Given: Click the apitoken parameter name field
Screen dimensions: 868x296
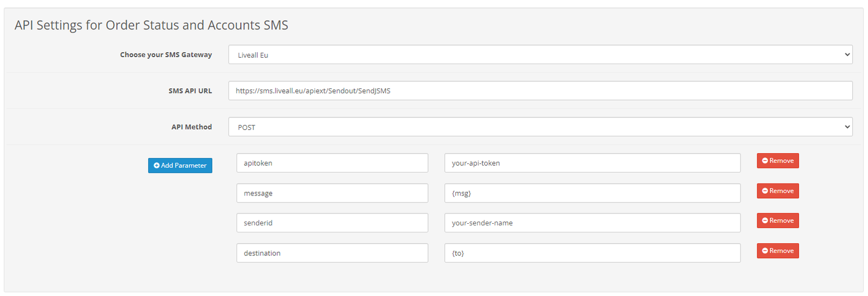Looking at the screenshot, I should pos(332,163).
